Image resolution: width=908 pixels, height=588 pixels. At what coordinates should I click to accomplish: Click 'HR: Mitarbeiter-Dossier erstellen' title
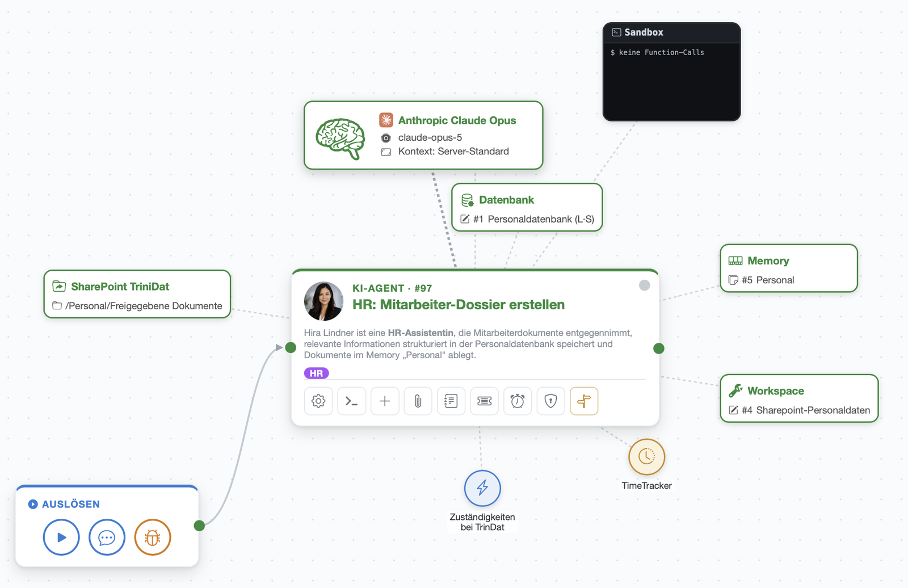(x=459, y=305)
